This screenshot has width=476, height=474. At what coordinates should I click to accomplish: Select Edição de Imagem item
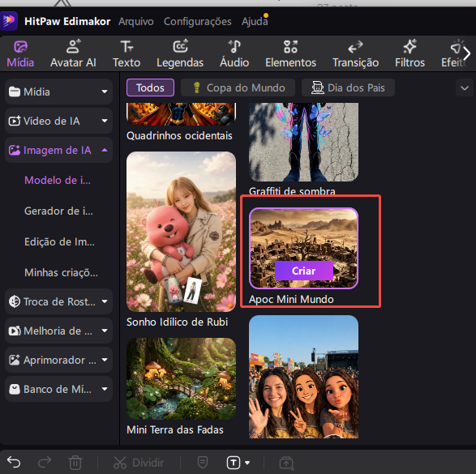pos(59,241)
